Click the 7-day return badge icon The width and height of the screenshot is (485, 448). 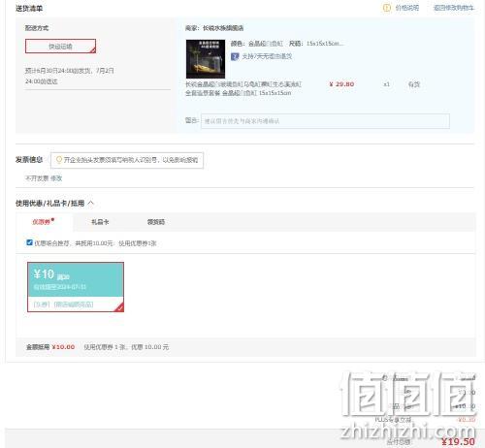pos(235,56)
